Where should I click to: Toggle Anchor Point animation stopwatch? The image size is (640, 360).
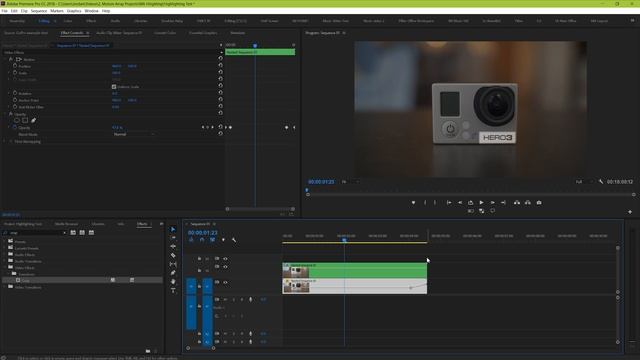[x=15, y=100]
